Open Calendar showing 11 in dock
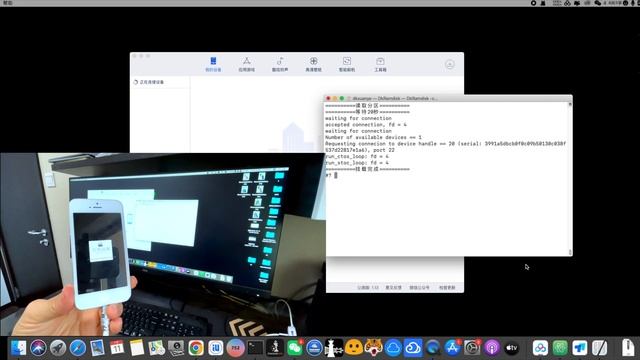Screen dimensions: 640x360 [117, 348]
